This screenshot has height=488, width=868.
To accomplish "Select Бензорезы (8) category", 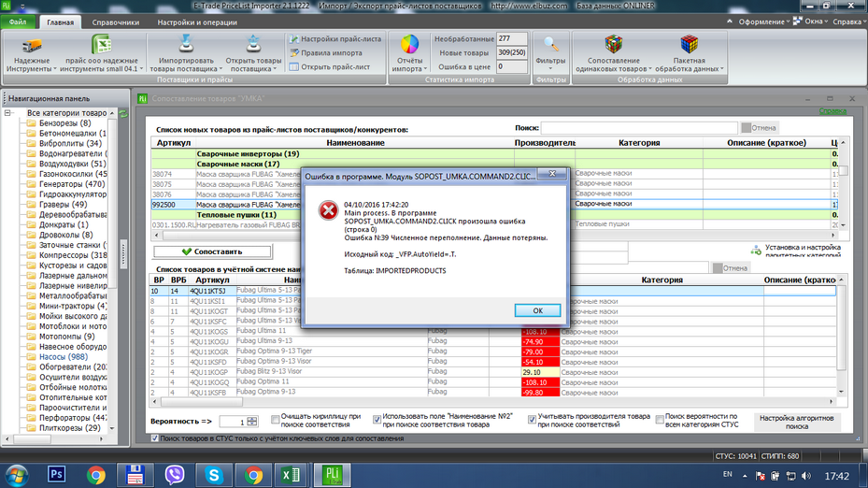I will point(64,123).
